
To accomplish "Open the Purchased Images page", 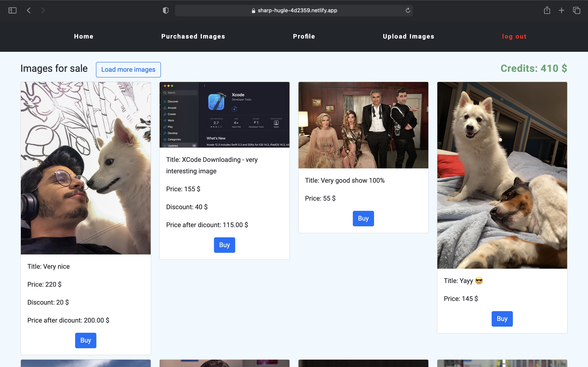I will tap(193, 36).
